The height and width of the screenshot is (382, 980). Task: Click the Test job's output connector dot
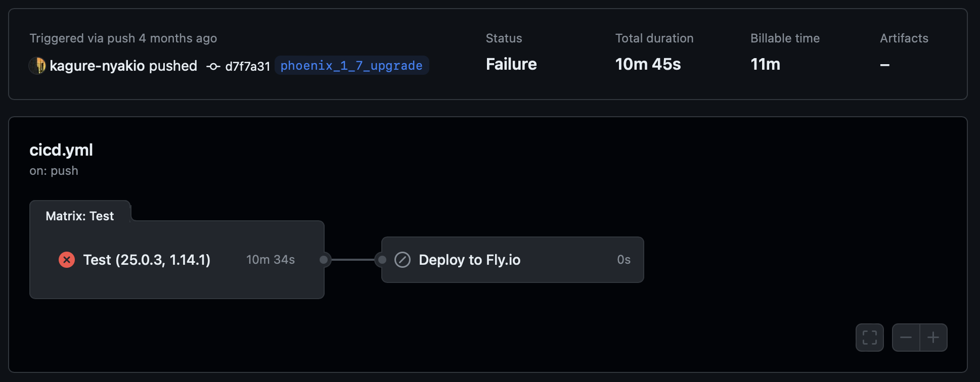(x=324, y=260)
